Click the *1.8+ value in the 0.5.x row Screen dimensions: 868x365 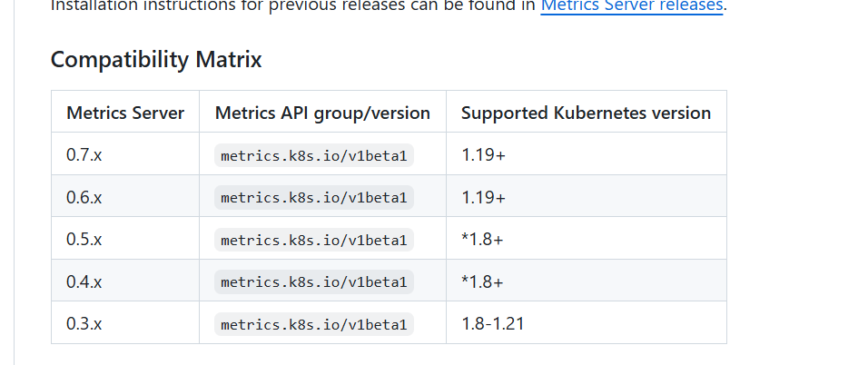(482, 240)
